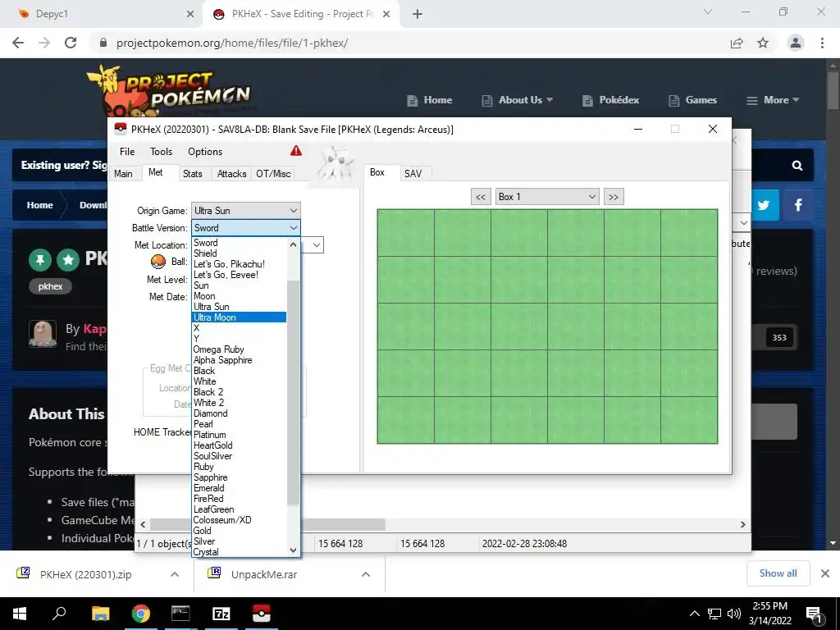This screenshot has width=840, height=630.
Task: Click the Twitter share icon on webpage
Action: 764,204
